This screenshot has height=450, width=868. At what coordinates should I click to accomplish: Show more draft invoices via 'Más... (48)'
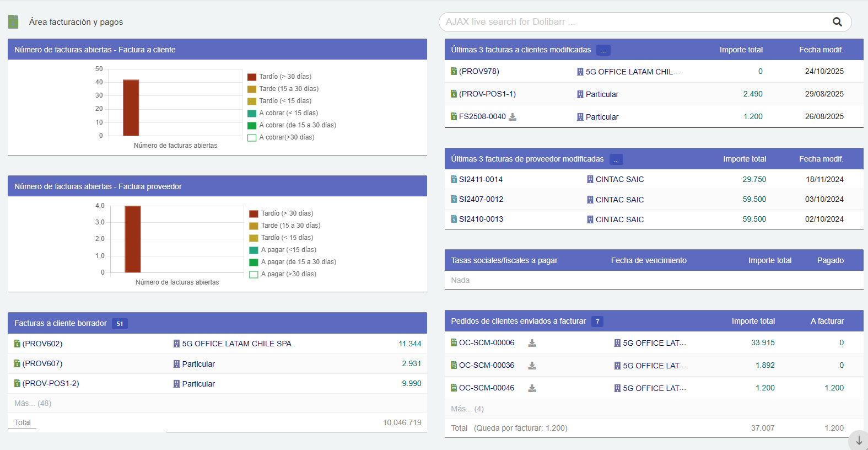pos(33,403)
